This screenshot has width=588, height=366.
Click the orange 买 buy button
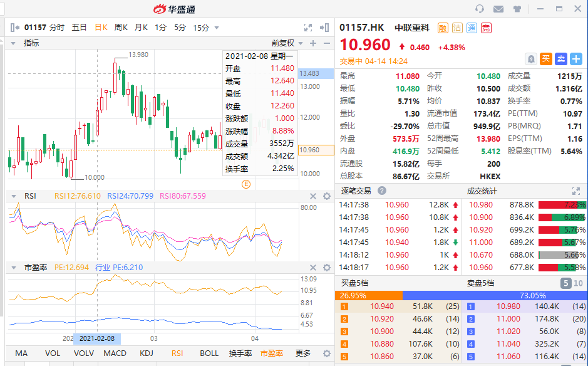point(546,59)
